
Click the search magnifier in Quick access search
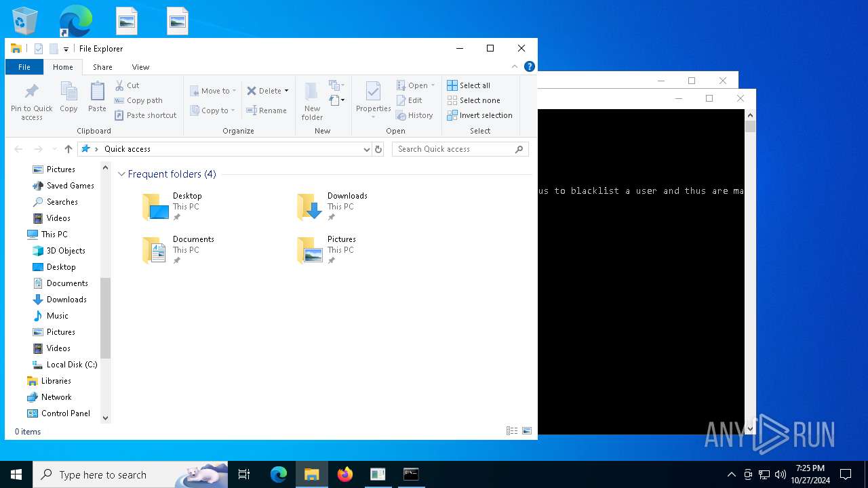(x=519, y=149)
